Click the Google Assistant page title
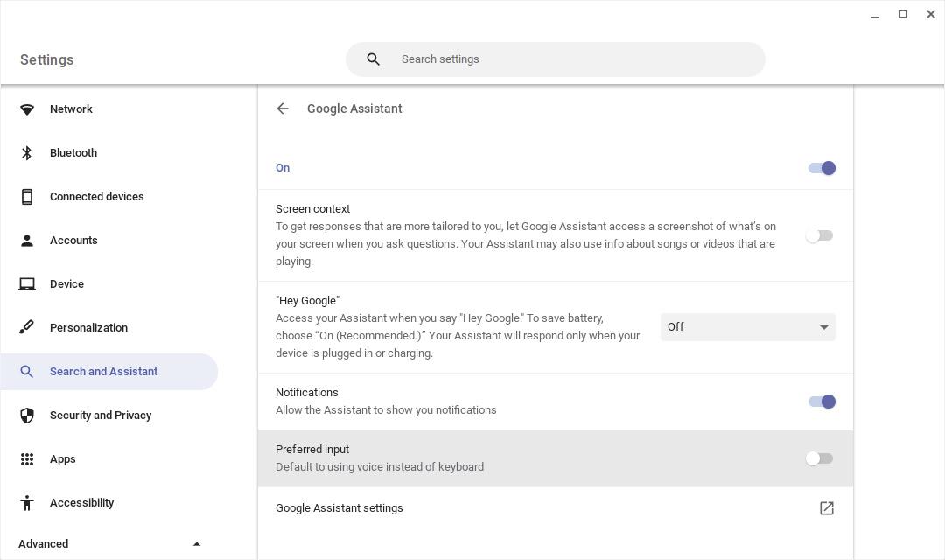The width and height of the screenshot is (945, 560). coord(354,108)
